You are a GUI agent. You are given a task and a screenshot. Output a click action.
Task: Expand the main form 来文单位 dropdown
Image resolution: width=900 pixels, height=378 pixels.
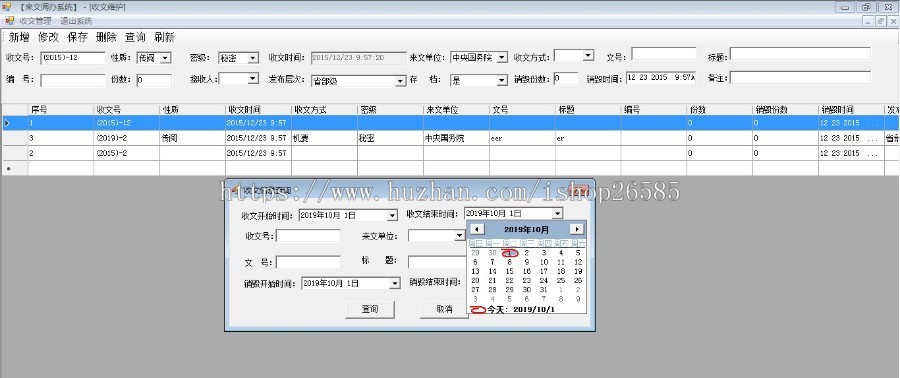502,57
